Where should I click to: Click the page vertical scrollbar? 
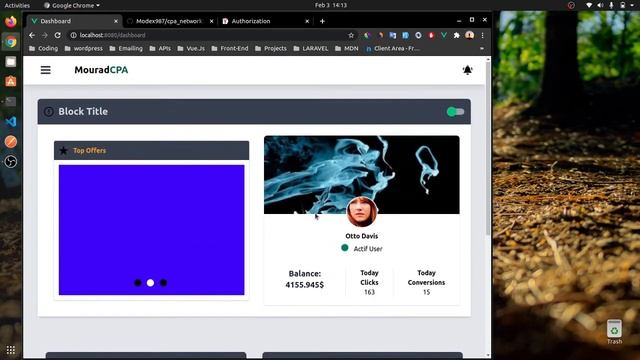[488, 149]
